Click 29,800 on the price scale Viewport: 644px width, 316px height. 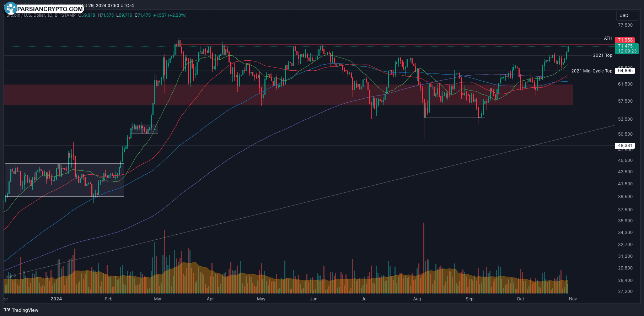coord(626,268)
